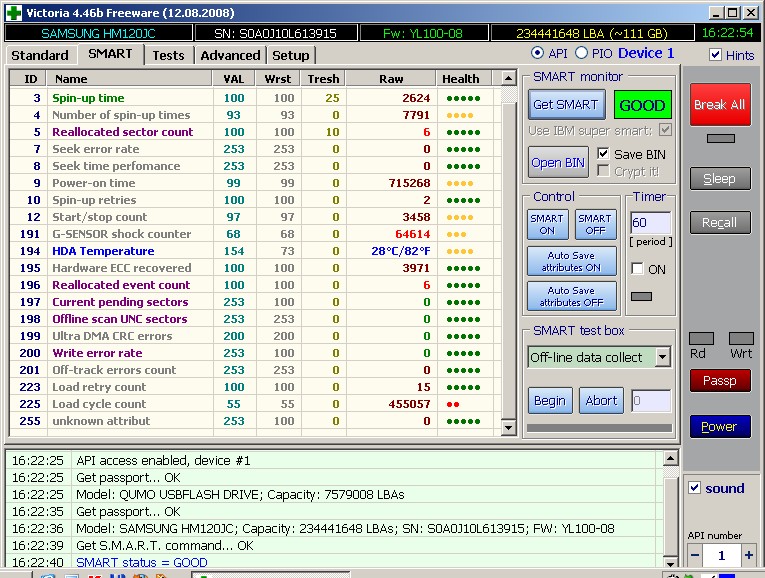The width and height of the screenshot is (765, 578).
Task: Toggle the Timer ON checkbox
Action: [x=637, y=268]
